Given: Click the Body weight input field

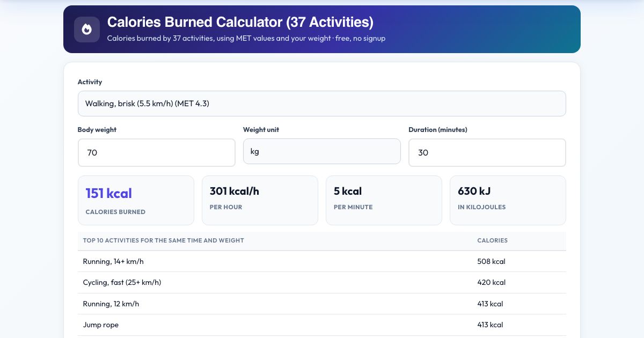Looking at the screenshot, I should point(157,153).
